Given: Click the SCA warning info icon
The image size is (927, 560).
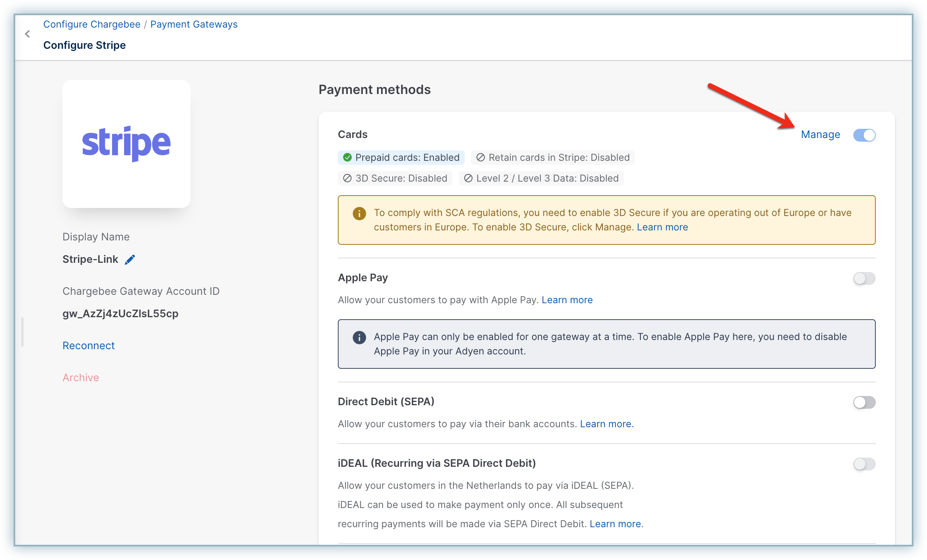Looking at the screenshot, I should (x=359, y=214).
